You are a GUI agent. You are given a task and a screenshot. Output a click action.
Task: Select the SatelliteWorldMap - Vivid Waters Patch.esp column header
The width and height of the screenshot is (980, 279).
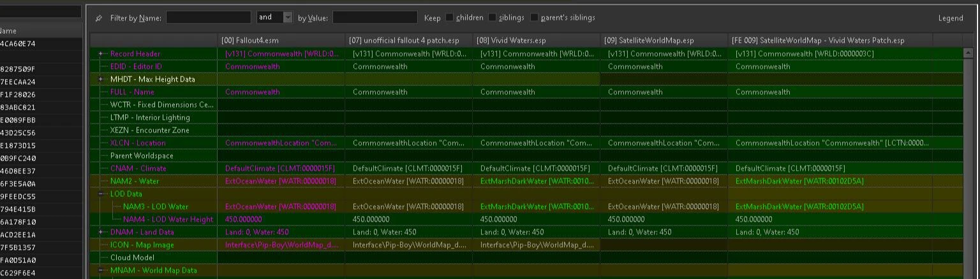coord(830,40)
